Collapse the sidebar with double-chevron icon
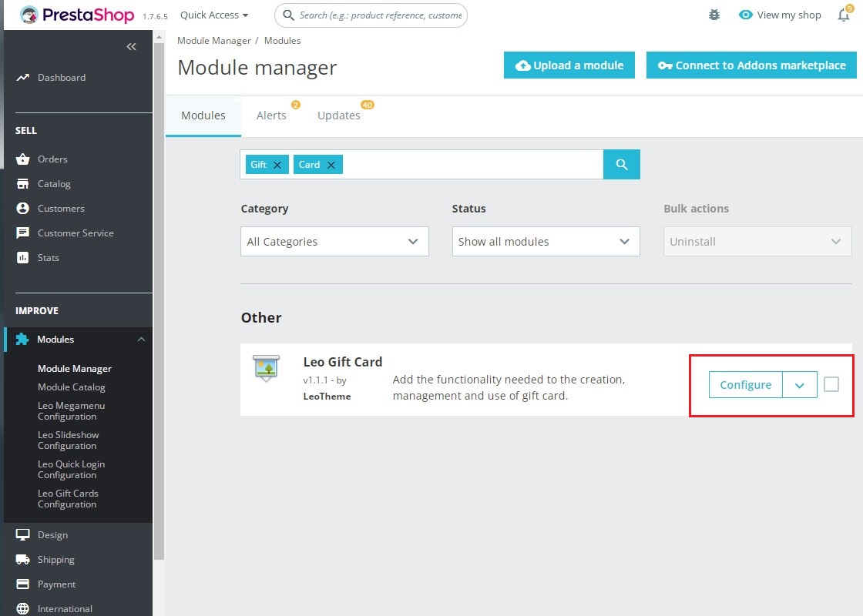This screenshot has width=863, height=616. click(131, 47)
